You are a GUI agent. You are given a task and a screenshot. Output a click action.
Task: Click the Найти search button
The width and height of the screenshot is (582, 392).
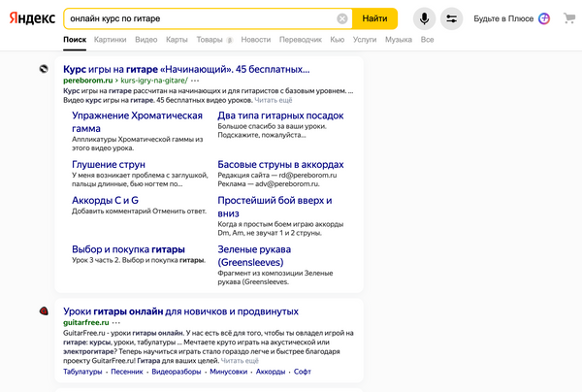coord(374,18)
